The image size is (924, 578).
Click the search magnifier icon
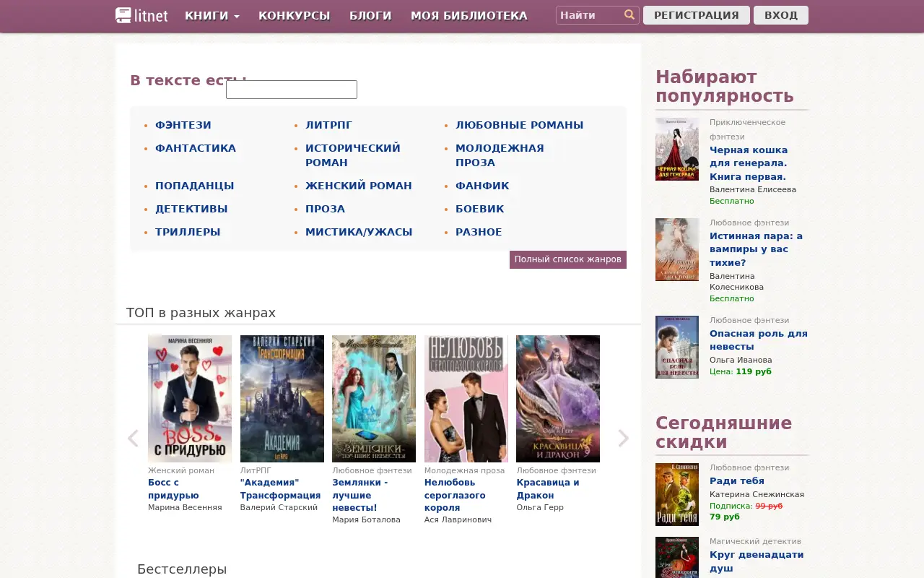[629, 15]
